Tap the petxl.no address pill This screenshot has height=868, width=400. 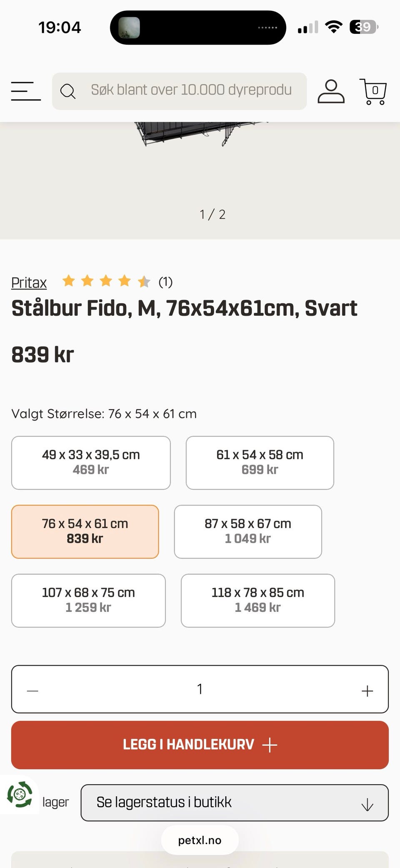pyautogui.click(x=200, y=840)
